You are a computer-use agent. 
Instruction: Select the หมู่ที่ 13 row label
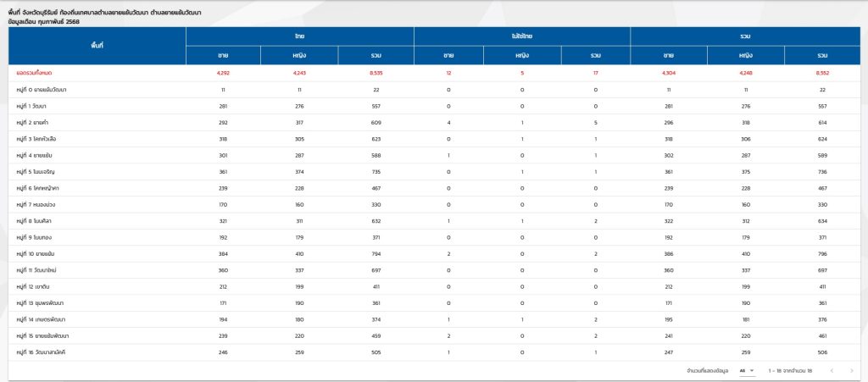[41, 301]
